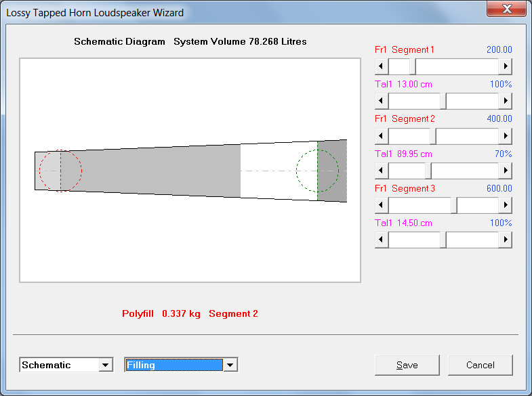Click the 600.00 value for Segment 3
Image resolution: width=532 pixels, height=396 pixels.
(x=499, y=188)
